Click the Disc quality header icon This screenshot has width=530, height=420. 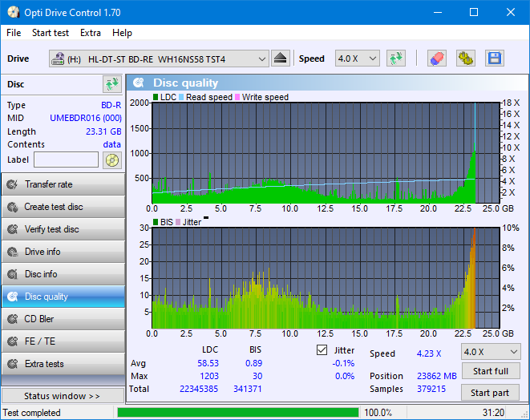[139, 83]
